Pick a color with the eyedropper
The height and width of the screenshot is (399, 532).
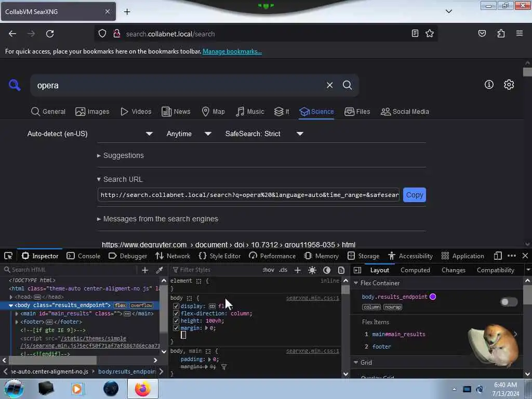(x=159, y=270)
